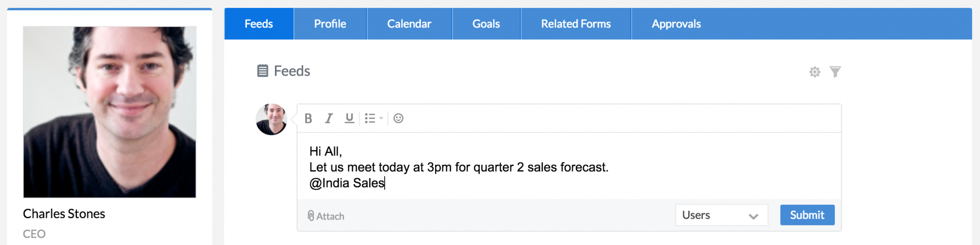Click the paperclip Attach icon

[311, 216]
